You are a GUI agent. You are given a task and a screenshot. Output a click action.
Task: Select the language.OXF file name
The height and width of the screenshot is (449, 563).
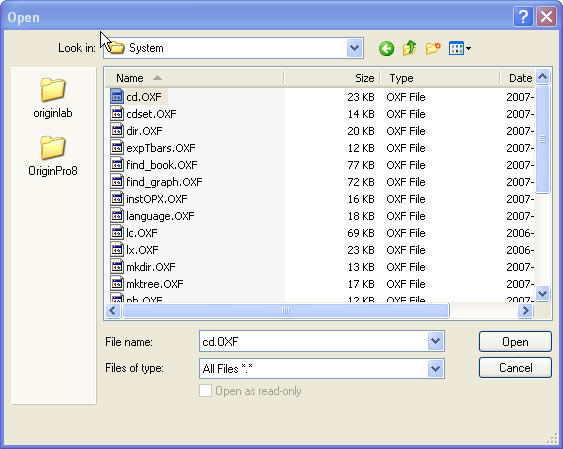click(x=160, y=216)
